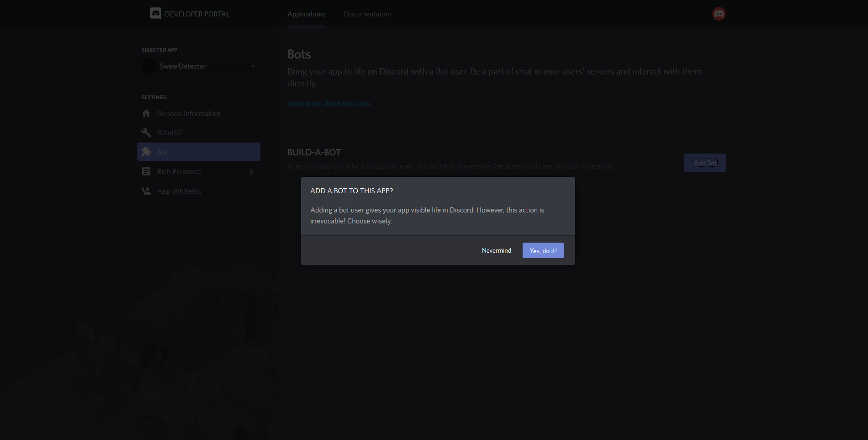868x440 pixels.
Task: Click the Bots page heading
Action: coord(299,54)
